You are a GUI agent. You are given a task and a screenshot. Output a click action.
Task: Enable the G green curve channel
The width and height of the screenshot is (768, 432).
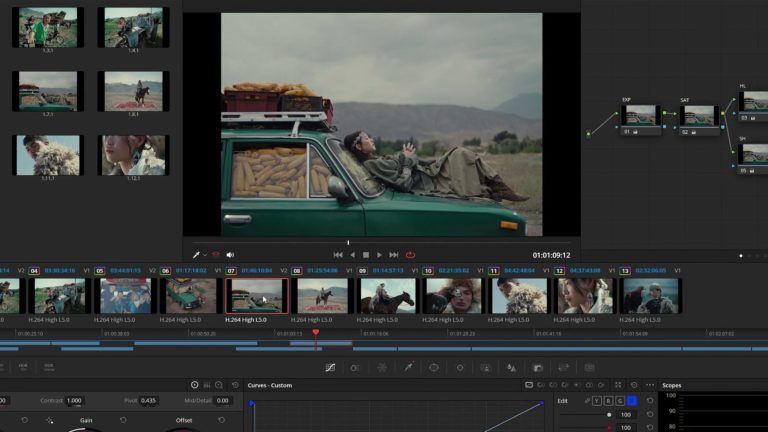tap(620, 401)
